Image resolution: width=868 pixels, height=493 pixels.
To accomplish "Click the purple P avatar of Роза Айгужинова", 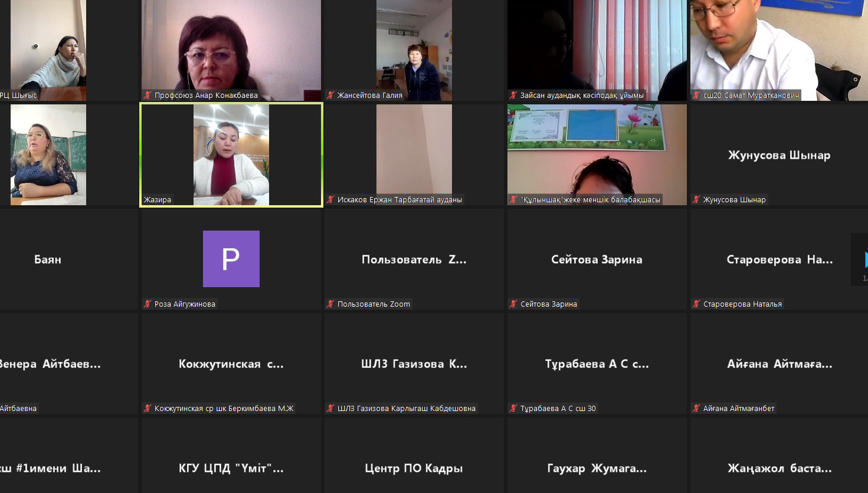I will [231, 259].
